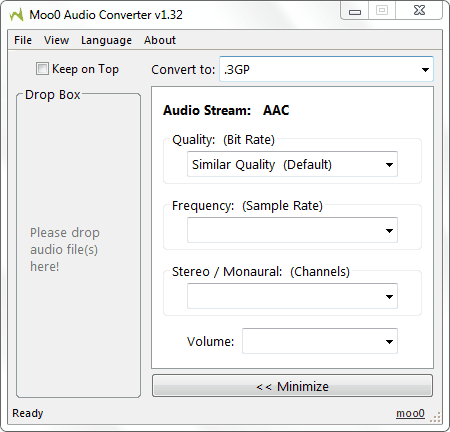450x432 pixels.
Task: Open the Language menu
Action: 106,40
